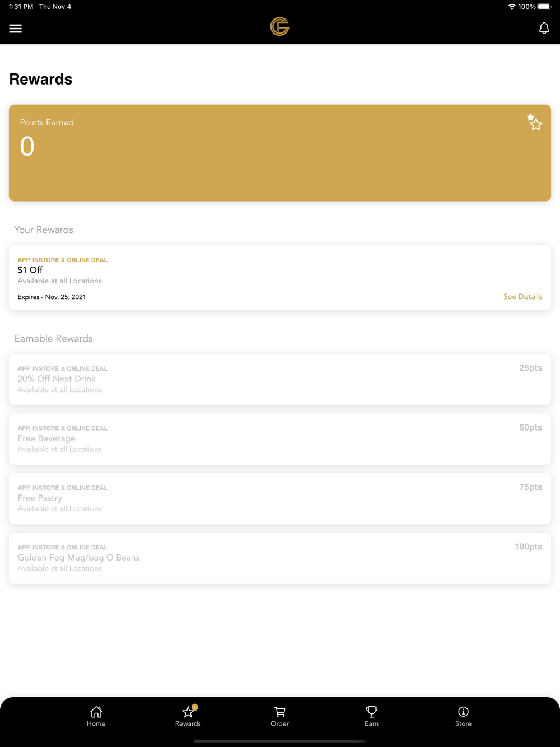The height and width of the screenshot is (747, 560).
Task: Select the Free Beverage reward
Action: click(x=280, y=439)
